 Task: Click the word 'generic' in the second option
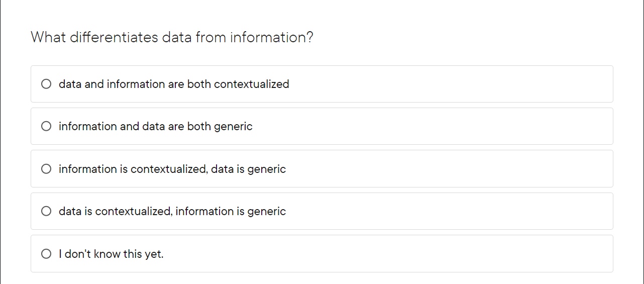point(233,127)
